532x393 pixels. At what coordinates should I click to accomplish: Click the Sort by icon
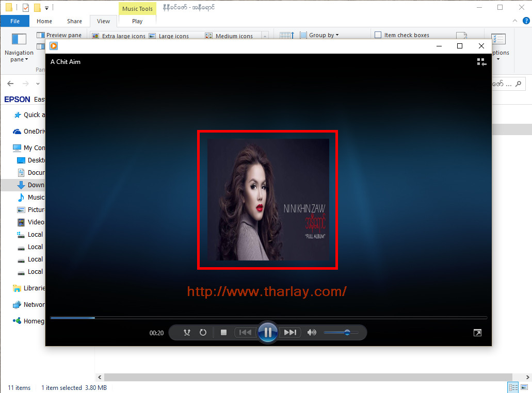click(x=287, y=35)
